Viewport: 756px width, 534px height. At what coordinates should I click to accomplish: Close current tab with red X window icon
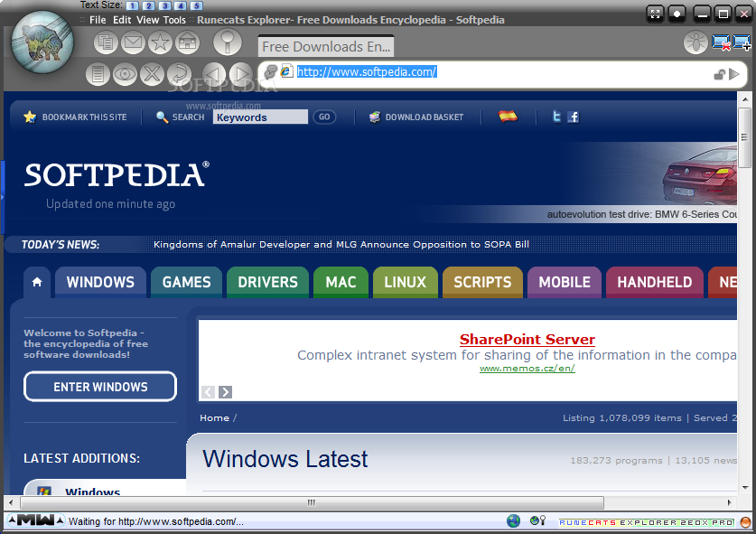pos(722,42)
